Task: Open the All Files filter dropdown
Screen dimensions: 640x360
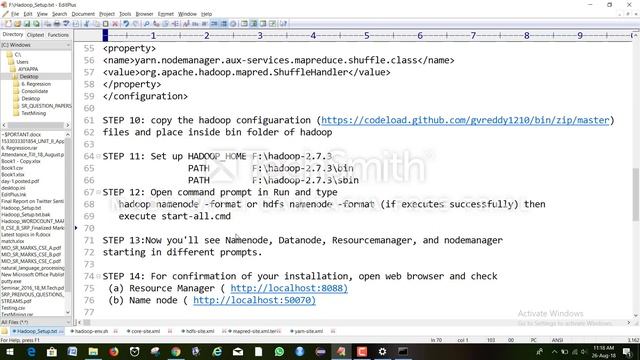Action: (x=36, y=322)
